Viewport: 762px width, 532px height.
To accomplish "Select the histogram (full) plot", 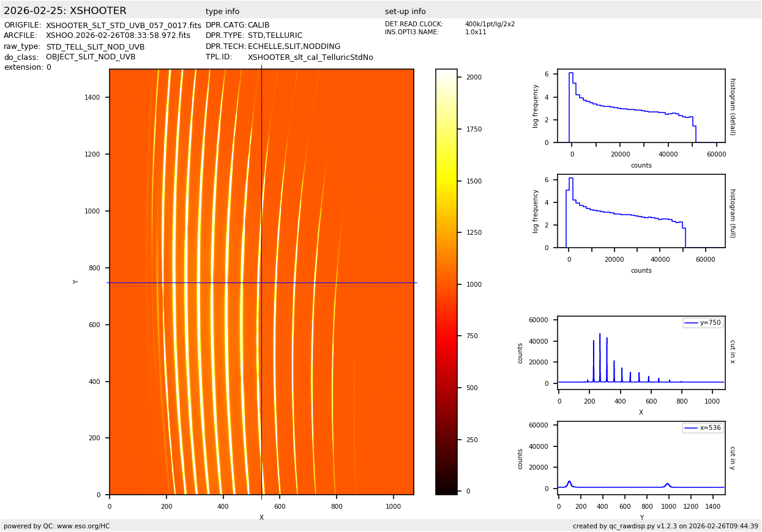I will [641, 211].
